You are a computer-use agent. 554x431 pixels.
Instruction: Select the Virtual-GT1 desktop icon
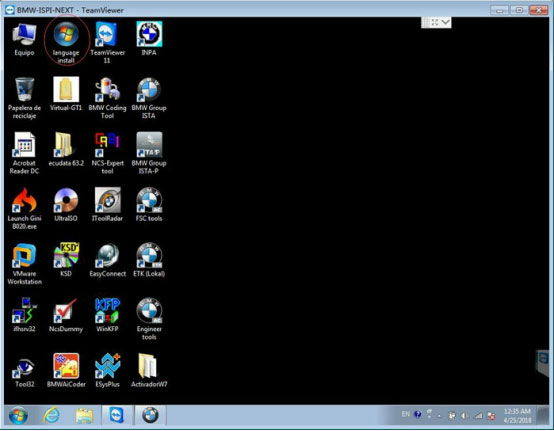66,94
